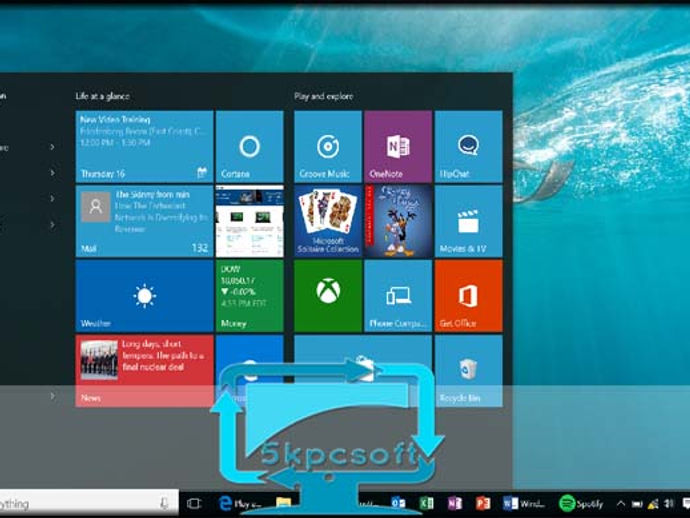This screenshot has width=690, height=518.
Task: Switch to the Word taskbar button
Action: coord(524,503)
